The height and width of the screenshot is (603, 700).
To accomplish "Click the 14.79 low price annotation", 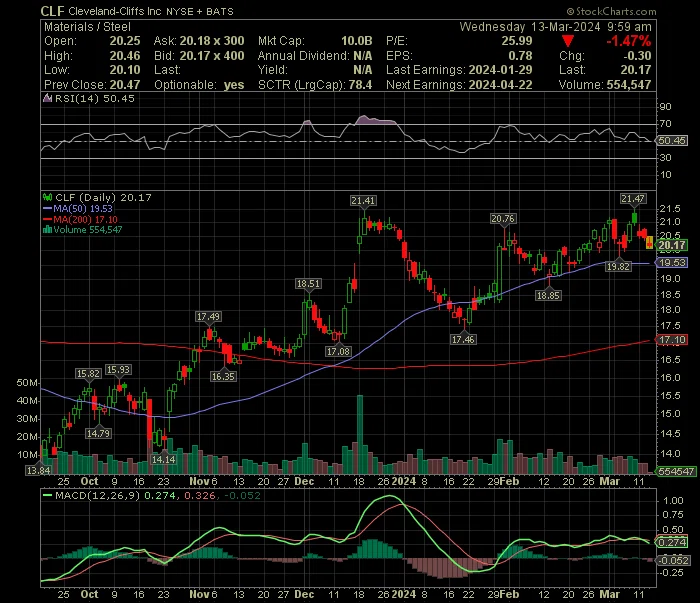I will tap(99, 433).
